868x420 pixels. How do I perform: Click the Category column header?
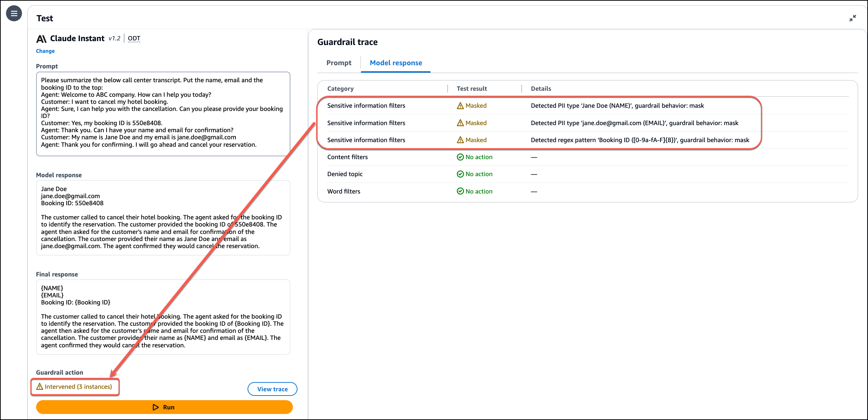click(340, 89)
